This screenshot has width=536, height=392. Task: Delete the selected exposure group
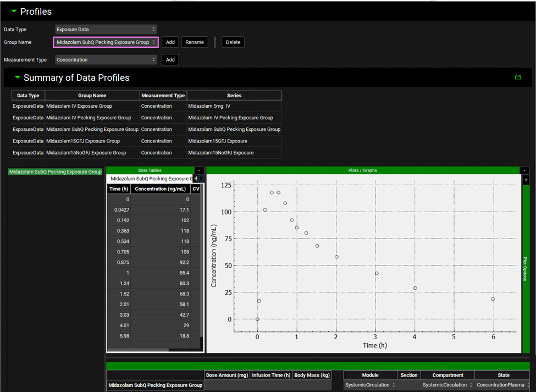(x=233, y=42)
